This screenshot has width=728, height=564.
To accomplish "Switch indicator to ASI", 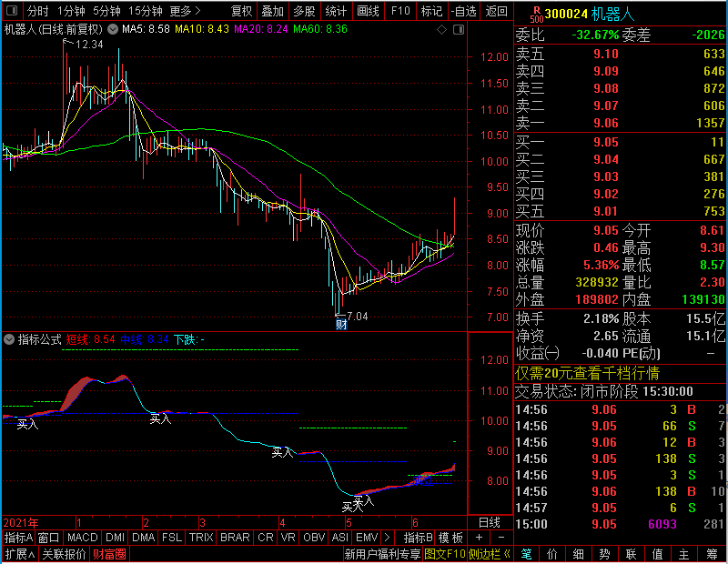I will (339, 538).
